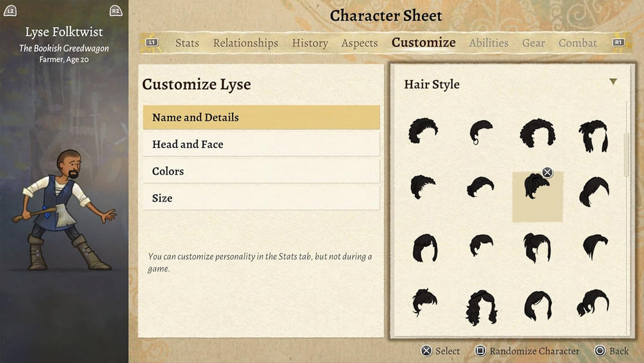Click the R2 next character icon

tap(116, 11)
